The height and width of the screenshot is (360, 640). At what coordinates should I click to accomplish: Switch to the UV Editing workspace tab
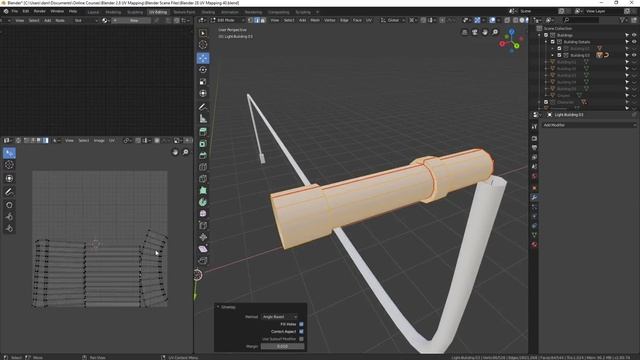point(158,12)
